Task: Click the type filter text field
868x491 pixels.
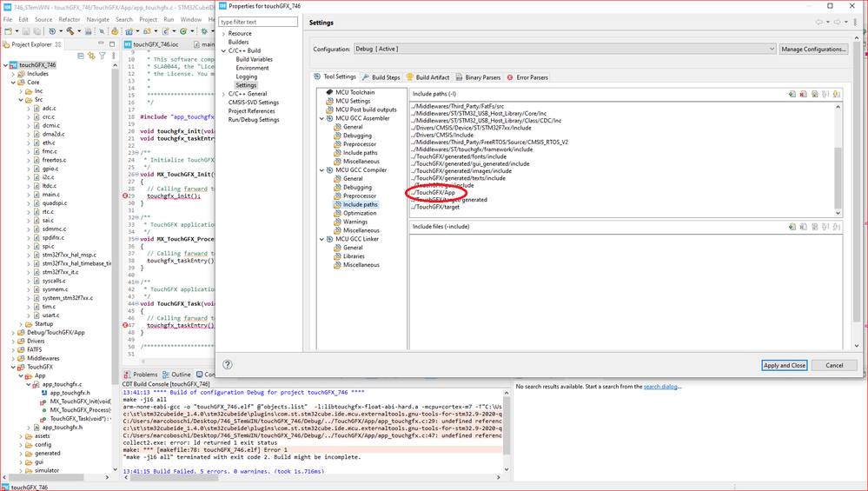Action: tap(257, 22)
